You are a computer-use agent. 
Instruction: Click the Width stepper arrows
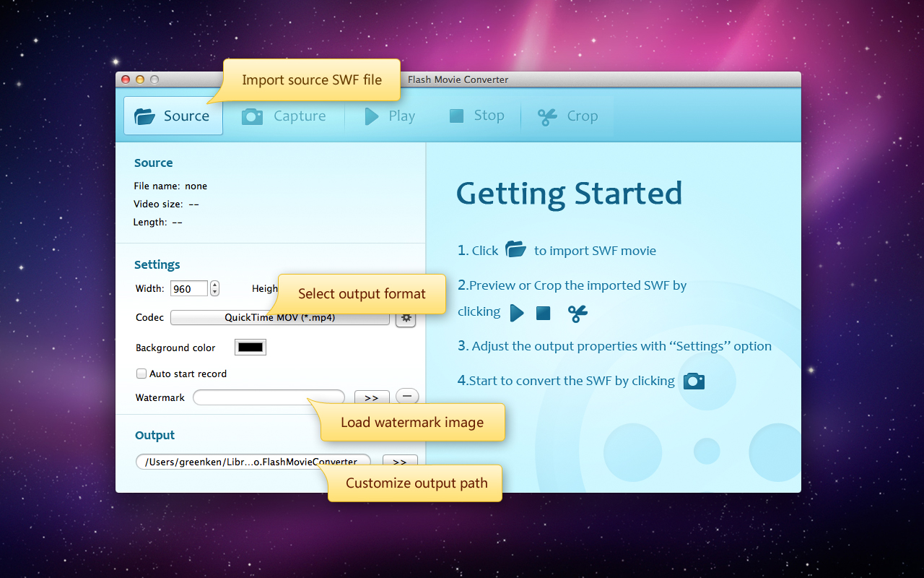[x=214, y=288]
